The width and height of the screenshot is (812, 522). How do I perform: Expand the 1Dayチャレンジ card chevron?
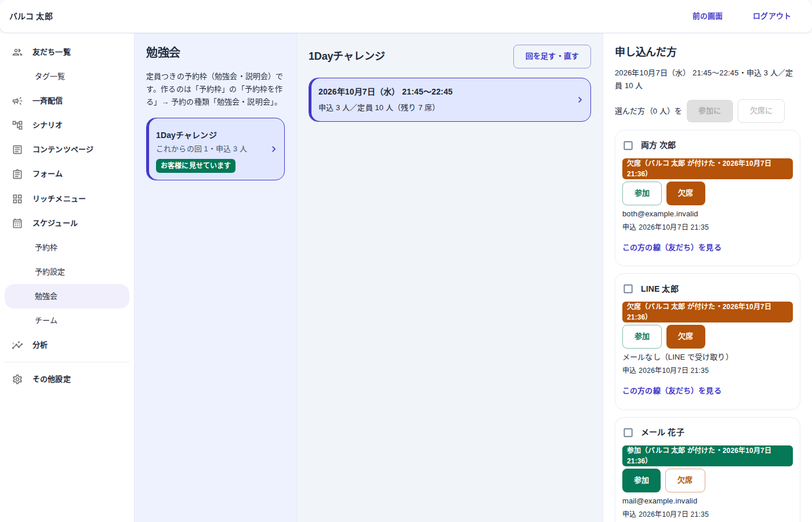274,149
